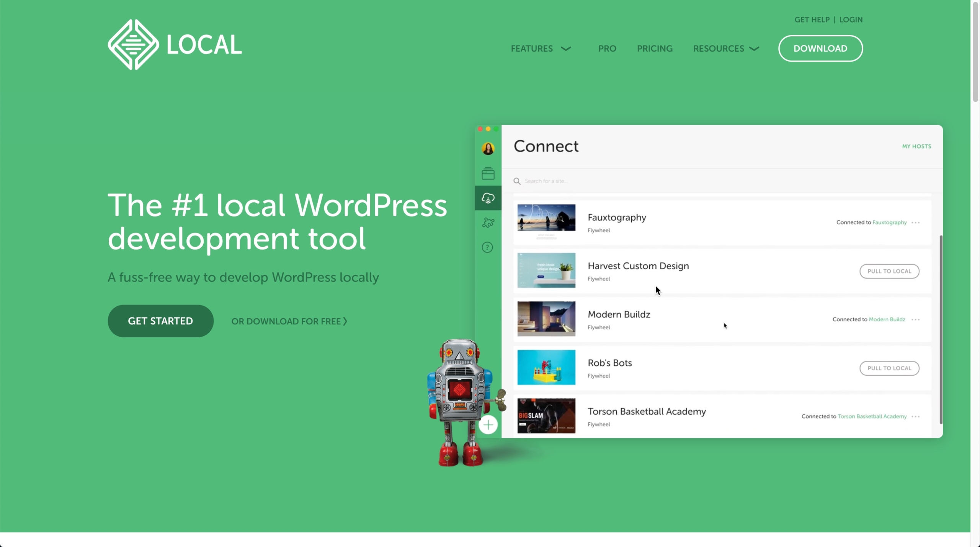Viewport: 980px width, 547px height.
Task: Click the Local diamond logo icon
Action: coord(133,45)
